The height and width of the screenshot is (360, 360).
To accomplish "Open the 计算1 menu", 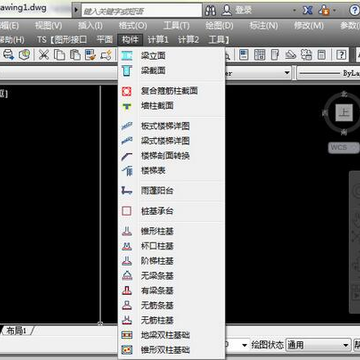I will click(x=158, y=40).
